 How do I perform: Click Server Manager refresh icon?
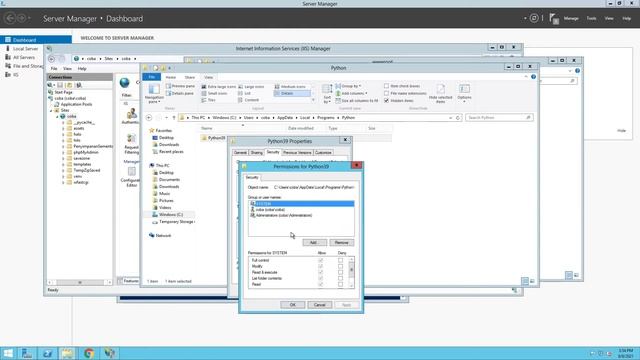534,18
